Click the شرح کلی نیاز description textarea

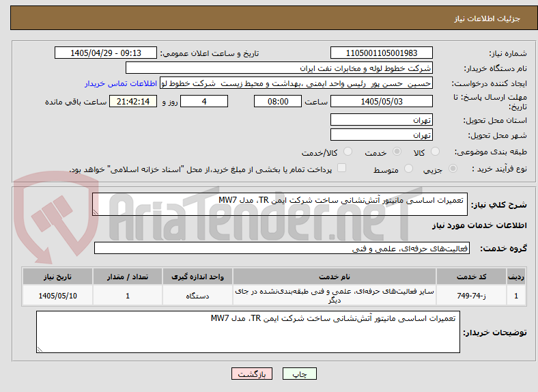280,204
